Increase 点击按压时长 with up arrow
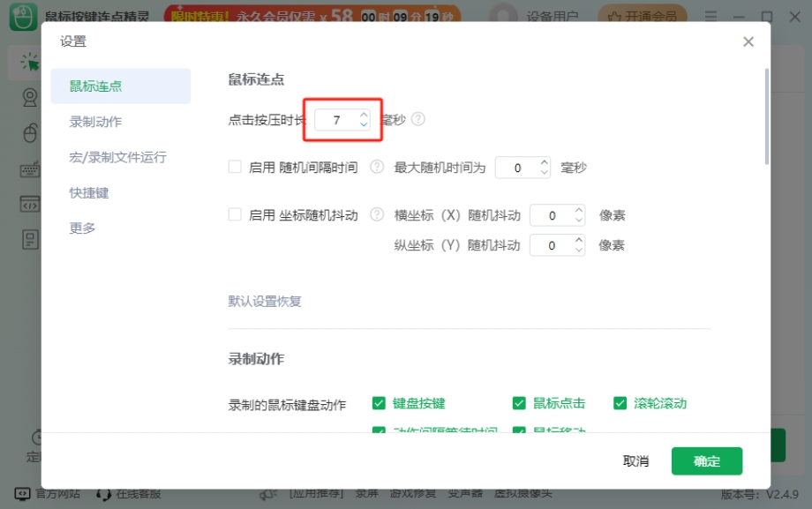Image resolution: width=812 pixels, height=509 pixels. pos(364,115)
